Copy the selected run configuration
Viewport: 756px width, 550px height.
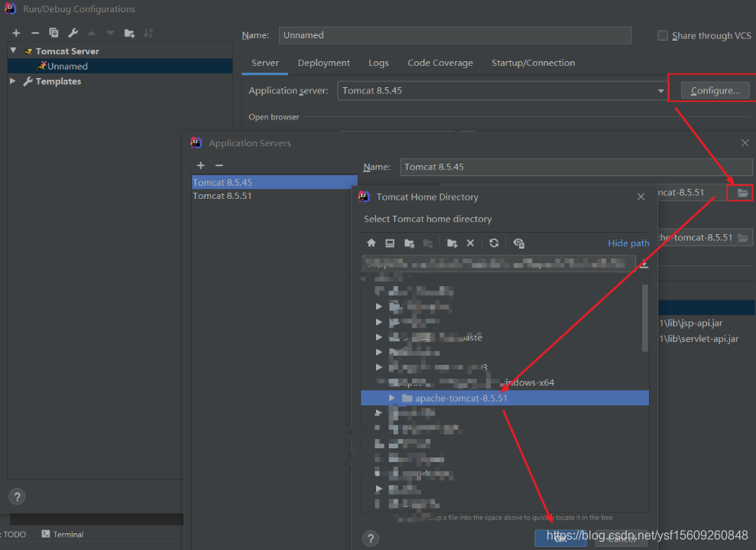tap(54, 33)
